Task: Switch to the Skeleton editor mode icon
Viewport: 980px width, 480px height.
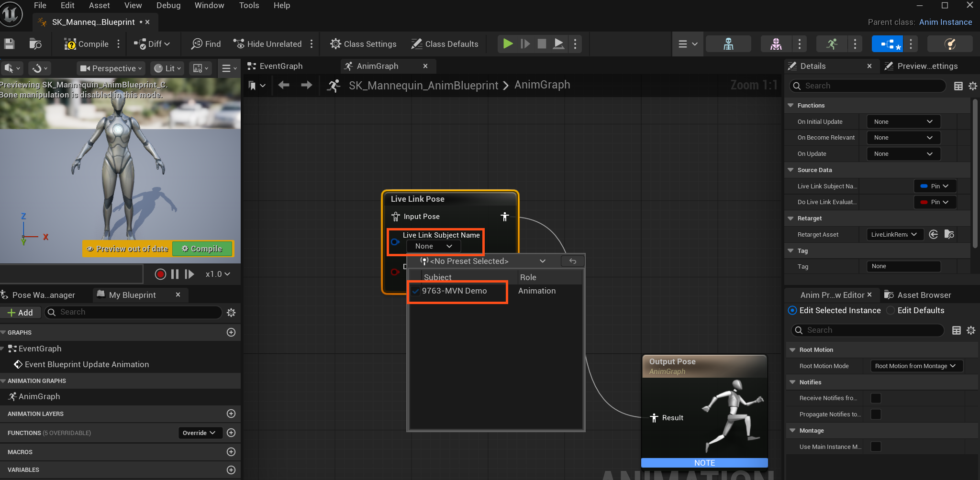Action: tap(728, 44)
